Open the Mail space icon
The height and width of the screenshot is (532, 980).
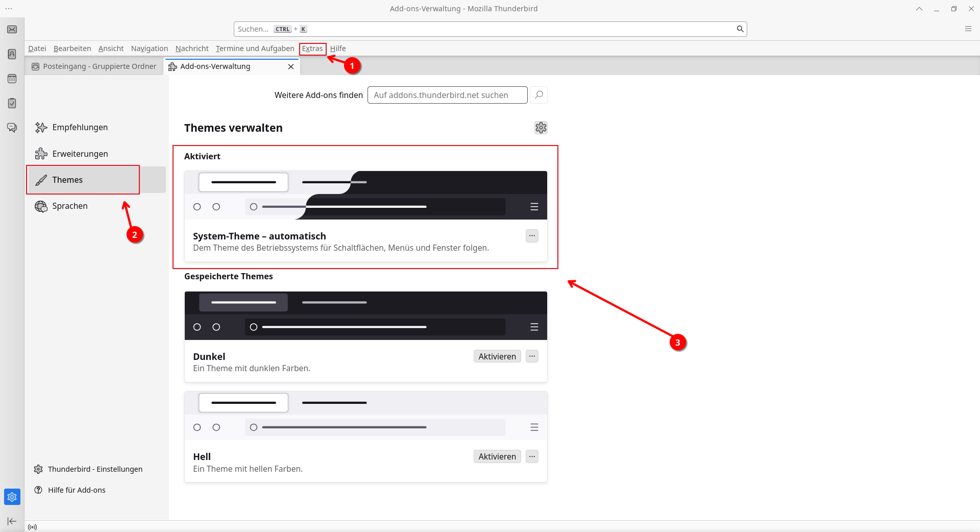[x=12, y=30]
